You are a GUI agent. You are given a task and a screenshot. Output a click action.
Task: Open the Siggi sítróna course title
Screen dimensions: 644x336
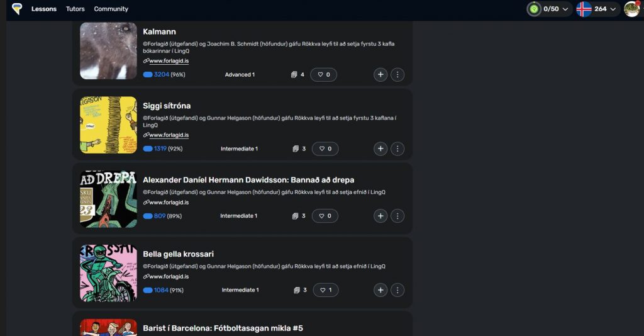(167, 106)
